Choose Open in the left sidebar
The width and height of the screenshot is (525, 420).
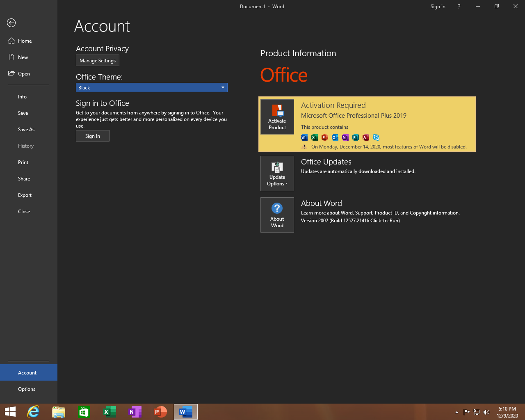[29, 74]
